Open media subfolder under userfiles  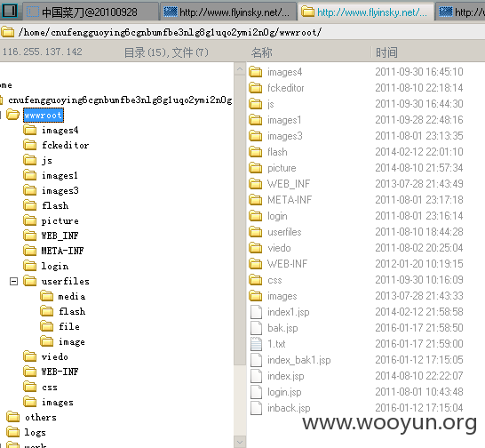[72, 296]
